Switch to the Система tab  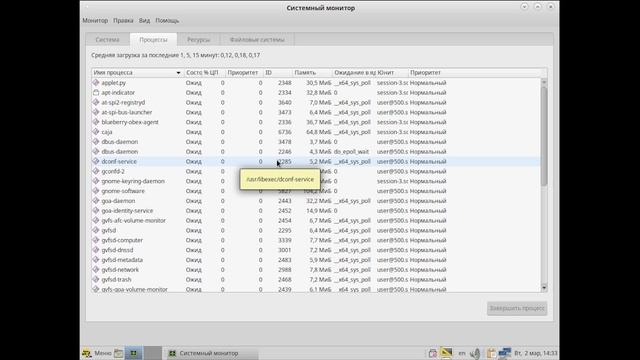[107, 40]
